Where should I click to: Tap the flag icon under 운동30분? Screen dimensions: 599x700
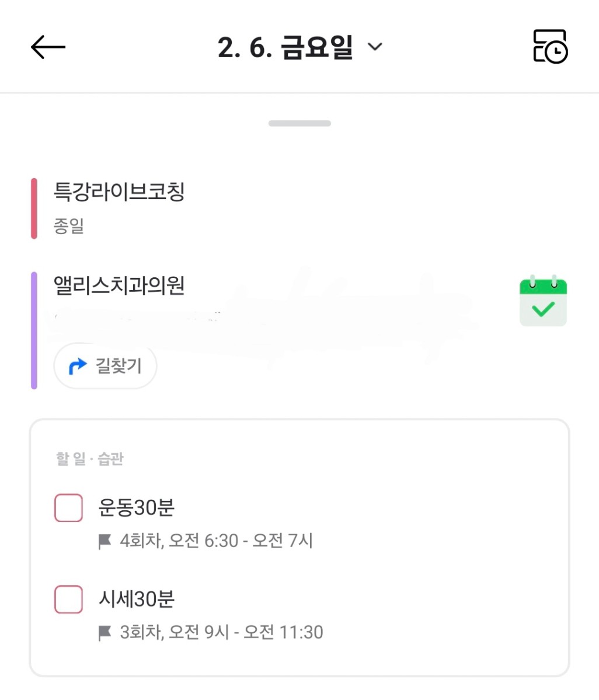click(105, 542)
